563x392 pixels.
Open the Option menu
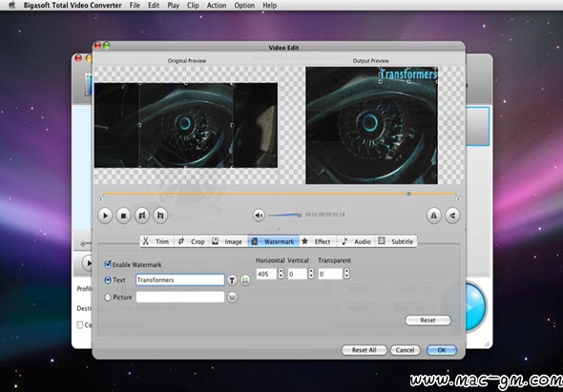tap(244, 6)
